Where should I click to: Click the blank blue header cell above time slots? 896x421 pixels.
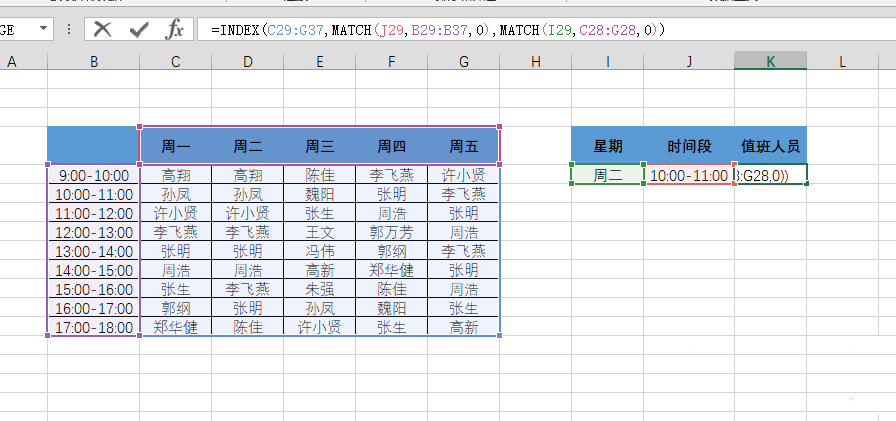94,146
